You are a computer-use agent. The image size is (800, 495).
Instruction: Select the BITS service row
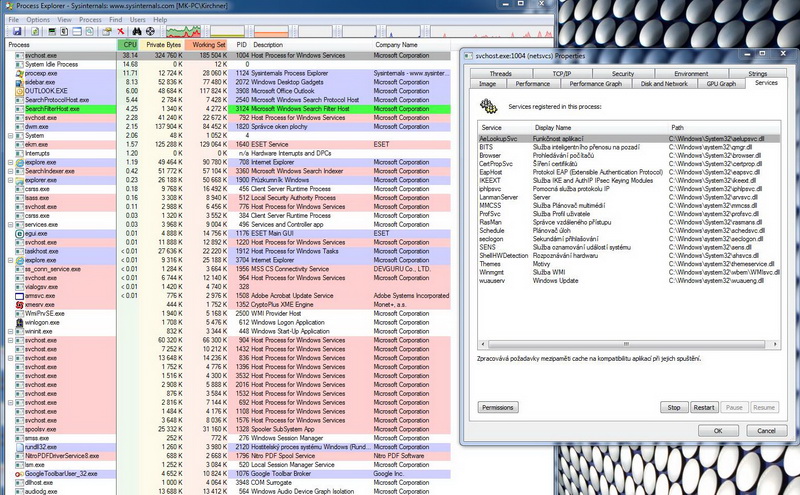(629, 147)
